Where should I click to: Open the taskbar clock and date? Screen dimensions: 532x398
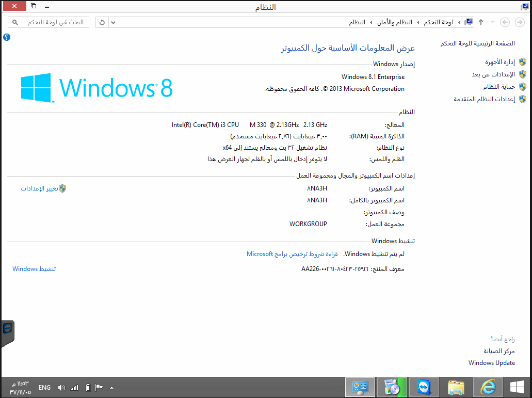pos(20,388)
